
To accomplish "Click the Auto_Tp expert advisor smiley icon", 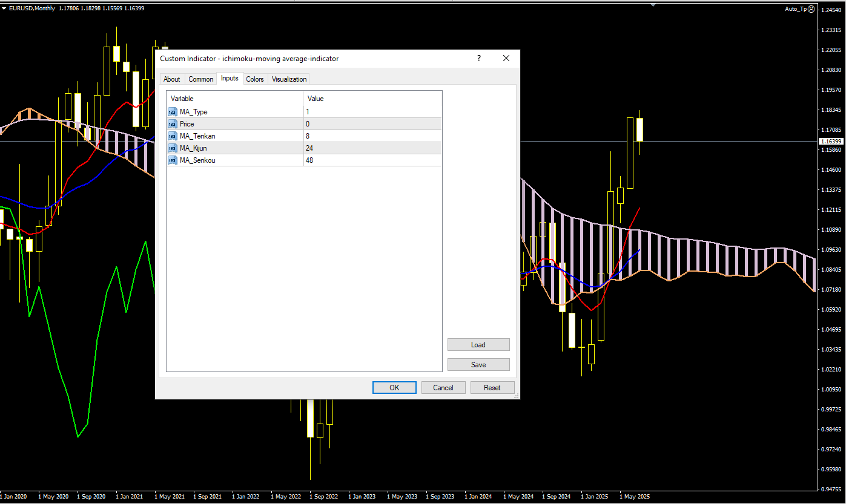I will coord(811,9).
